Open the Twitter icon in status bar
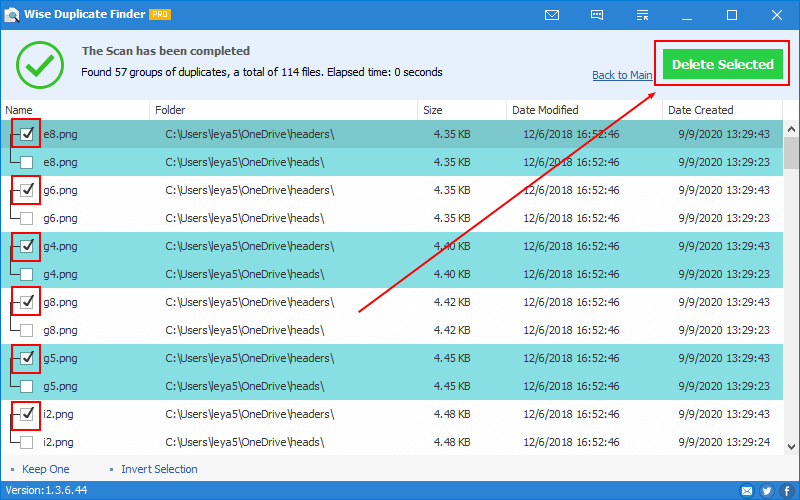The height and width of the screenshot is (500, 800). click(766, 491)
